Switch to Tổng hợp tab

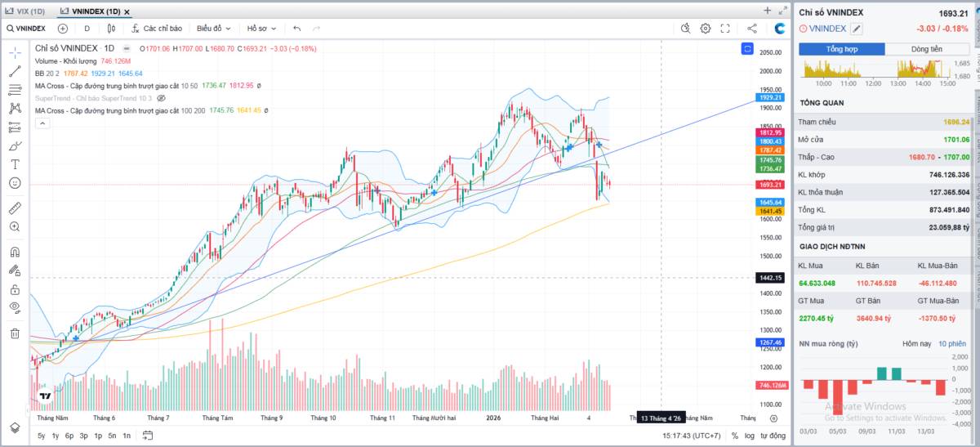pyautogui.click(x=841, y=49)
